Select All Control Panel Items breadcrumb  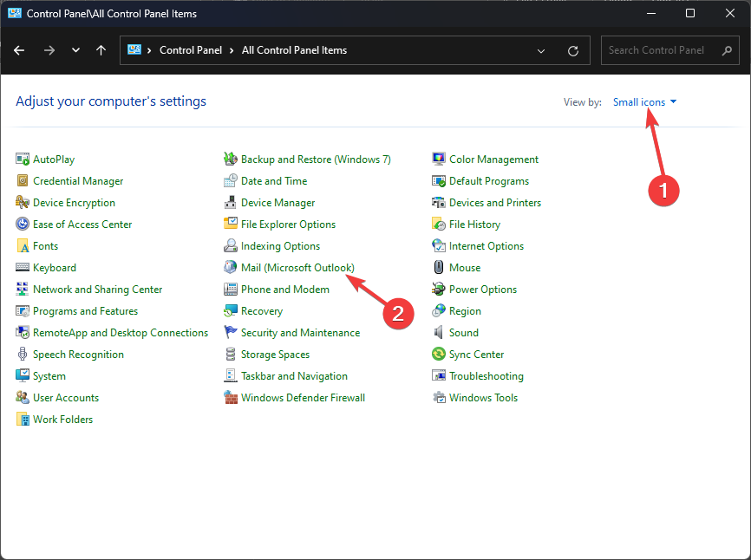pyautogui.click(x=294, y=50)
